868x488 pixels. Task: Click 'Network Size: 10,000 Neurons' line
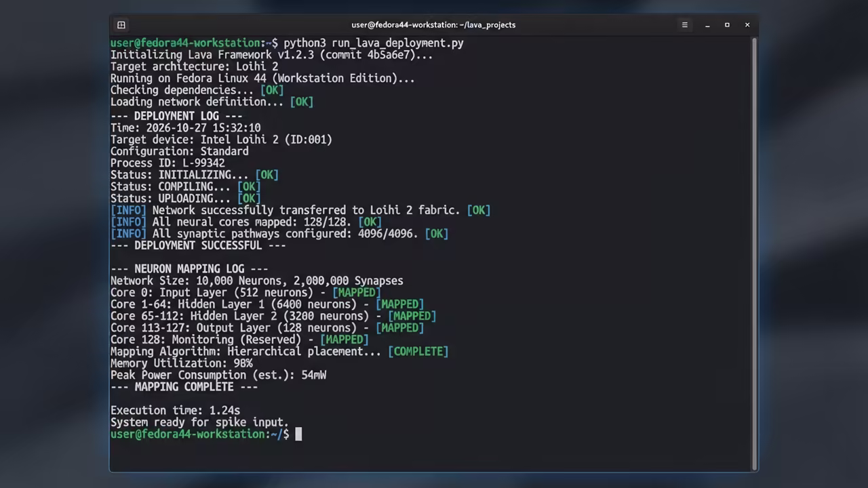coord(257,281)
